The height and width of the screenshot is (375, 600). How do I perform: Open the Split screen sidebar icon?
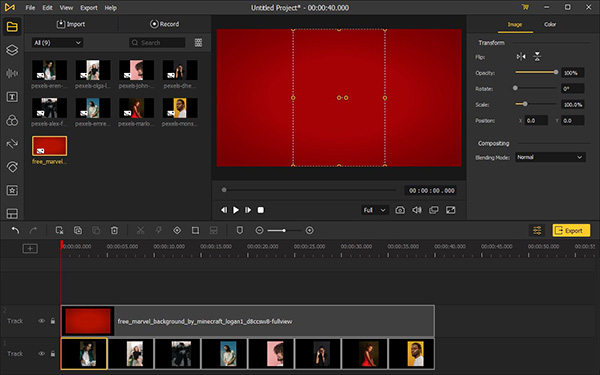tap(12, 213)
